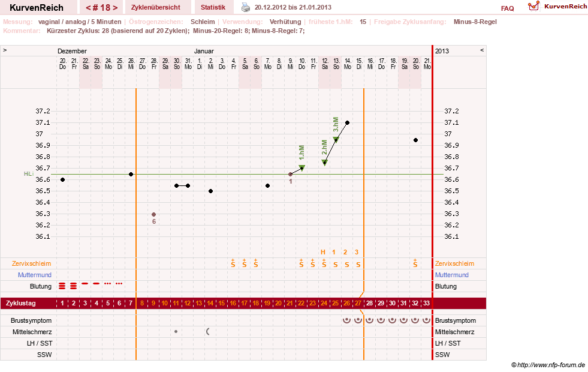
Task: Select cycle day 21 in Zyklustag bar
Action: 290,304
